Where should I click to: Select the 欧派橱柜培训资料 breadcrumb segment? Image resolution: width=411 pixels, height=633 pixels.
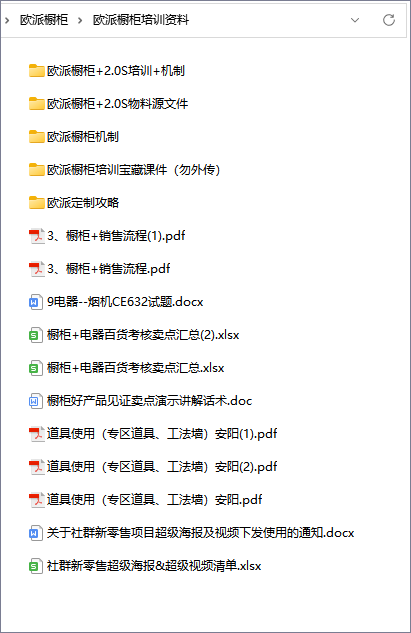point(141,20)
